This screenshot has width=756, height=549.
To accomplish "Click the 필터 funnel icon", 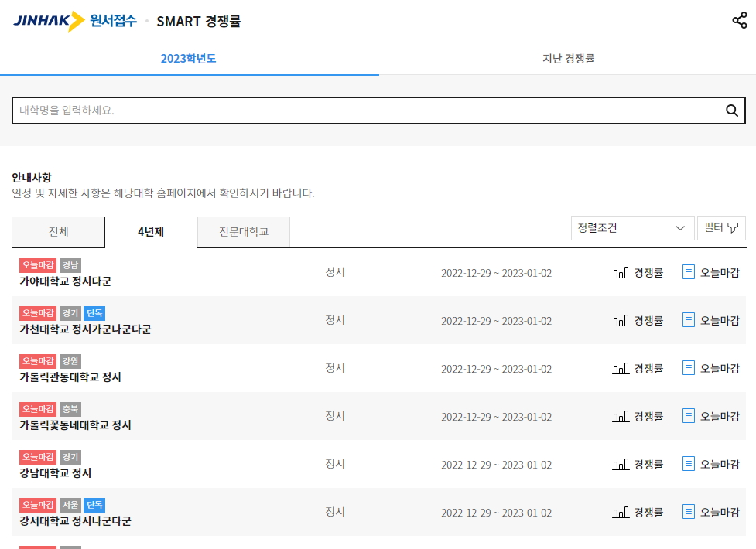I will [x=732, y=227].
